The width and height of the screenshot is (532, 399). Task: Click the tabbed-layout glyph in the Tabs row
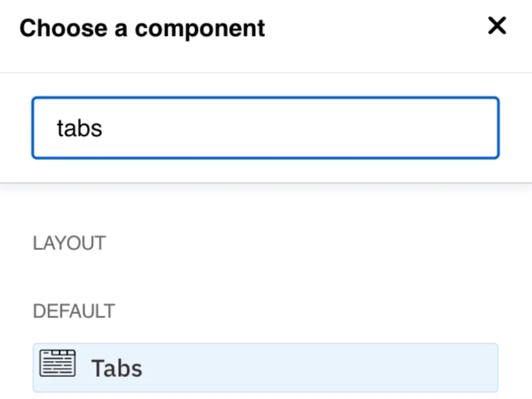coord(57,363)
